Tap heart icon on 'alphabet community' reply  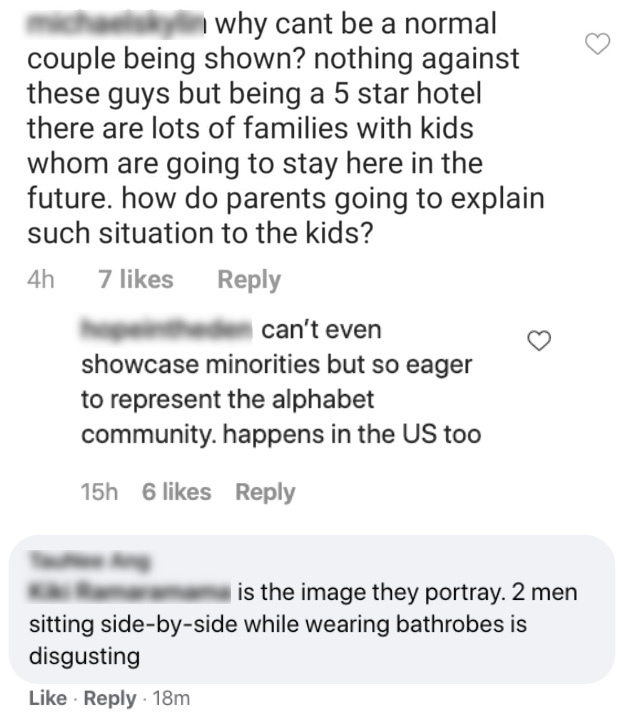(539, 341)
